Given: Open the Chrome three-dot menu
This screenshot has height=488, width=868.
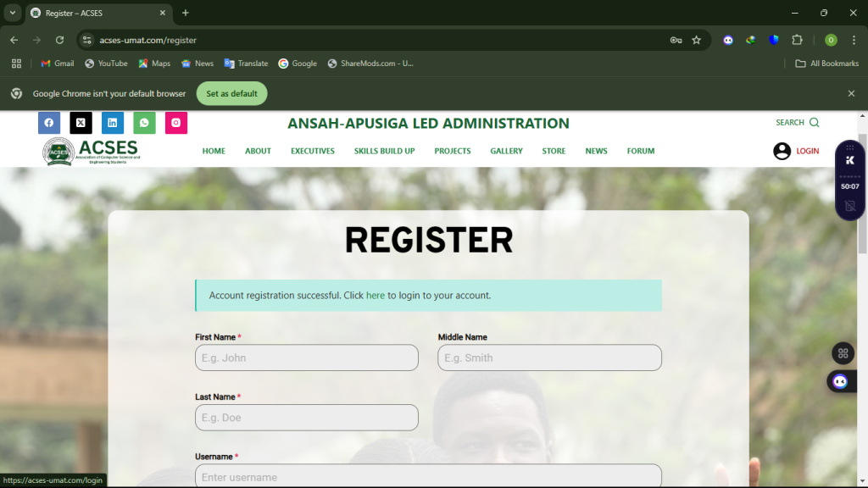Looking at the screenshot, I should [854, 40].
